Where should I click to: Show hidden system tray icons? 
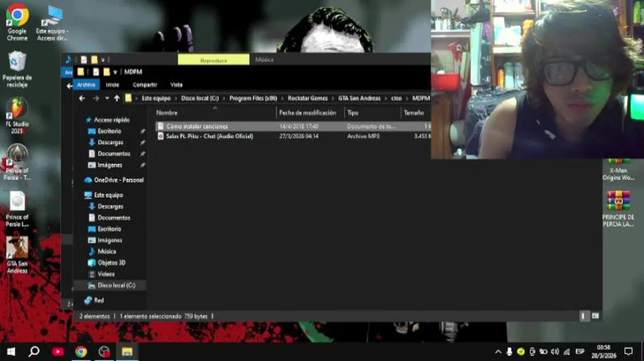coord(498,351)
